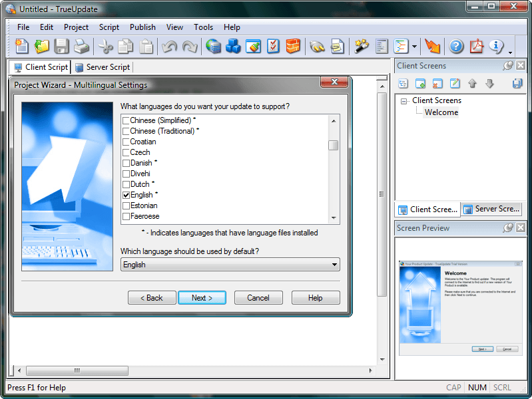The image size is (532, 399).
Task: Click the text document lines toolbar icon
Action: (382, 47)
